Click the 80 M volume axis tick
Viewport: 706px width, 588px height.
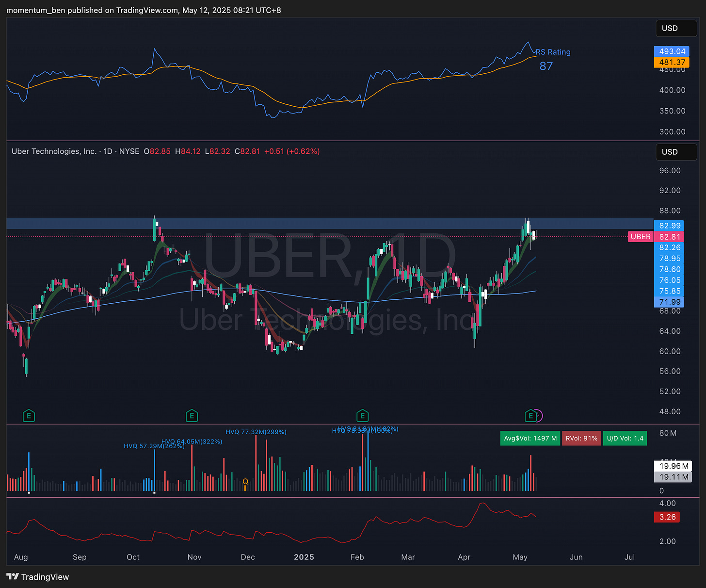tap(668, 433)
